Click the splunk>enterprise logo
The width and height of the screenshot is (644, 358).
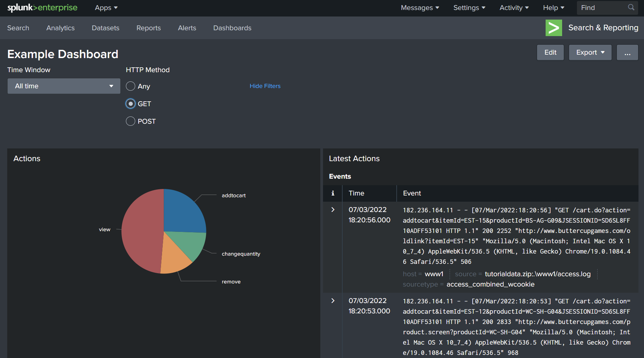[x=42, y=7]
